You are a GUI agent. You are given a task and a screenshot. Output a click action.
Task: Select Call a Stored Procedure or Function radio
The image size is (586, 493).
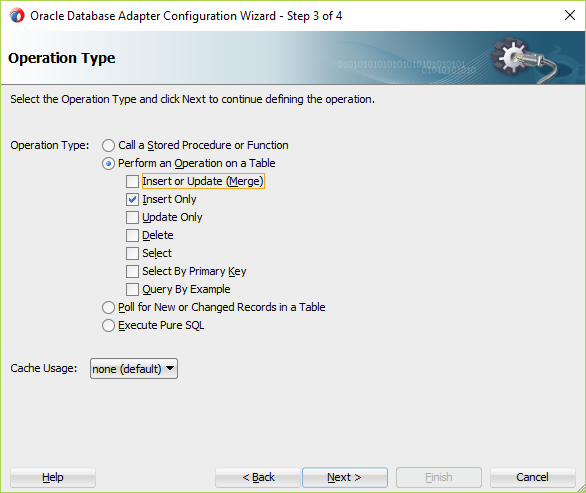(x=108, y=145)
